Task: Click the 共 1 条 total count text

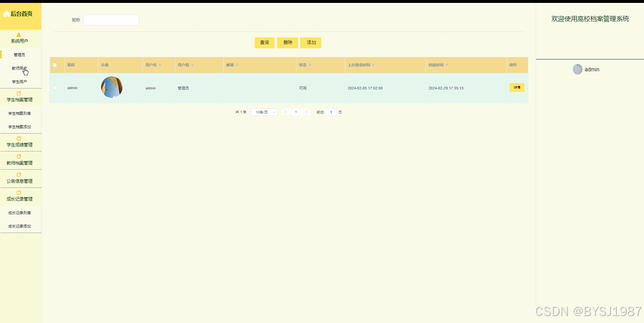Action: pos(241,112)
